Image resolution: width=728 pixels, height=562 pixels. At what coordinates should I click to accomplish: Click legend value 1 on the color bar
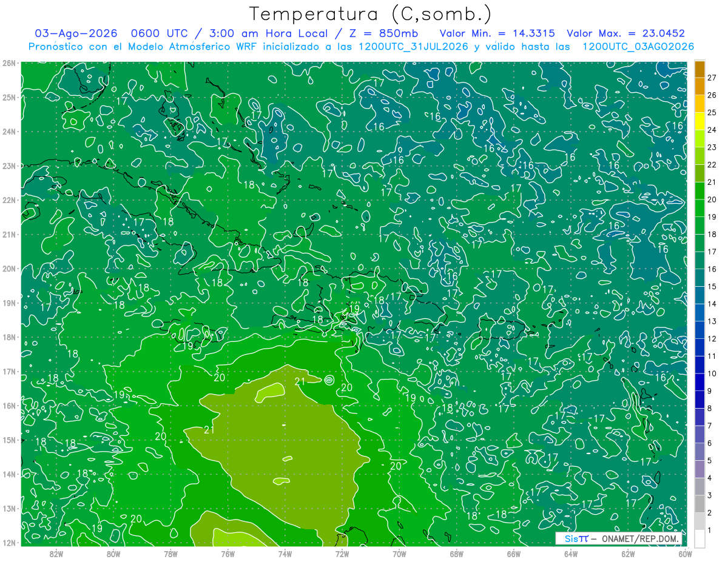pos(710,530)
